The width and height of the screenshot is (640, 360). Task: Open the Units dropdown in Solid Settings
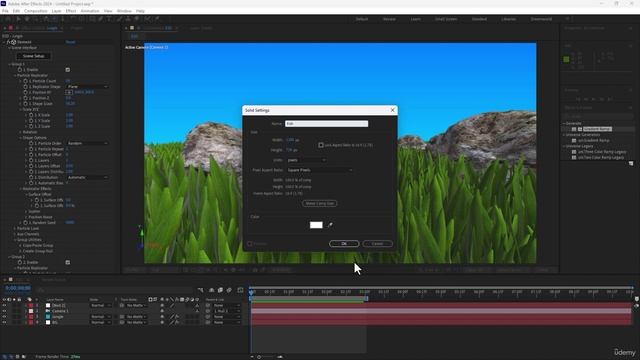[x=306, y=160]
